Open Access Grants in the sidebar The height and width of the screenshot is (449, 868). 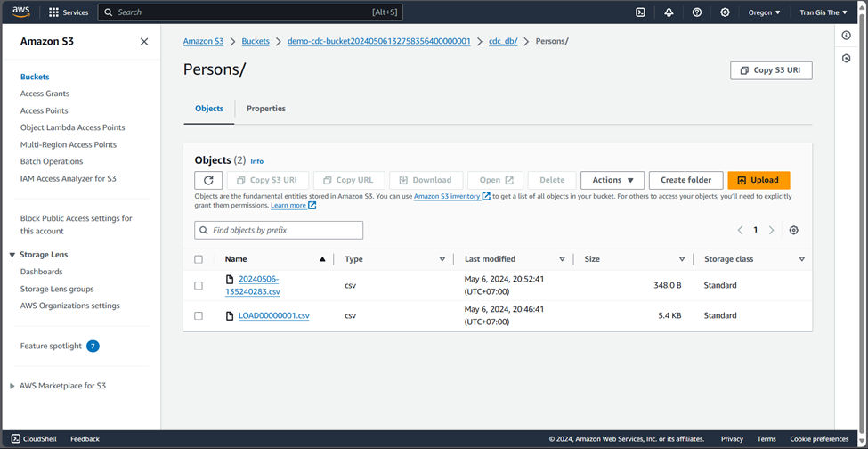(x=45, y=94)
